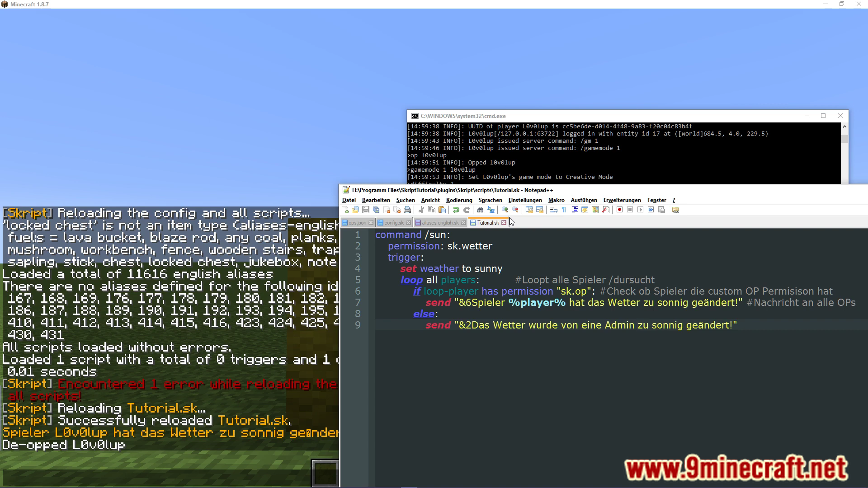Click New file icon in Notepad++ toolbar
Screen dimensions: 868x488
coord(345,210)
